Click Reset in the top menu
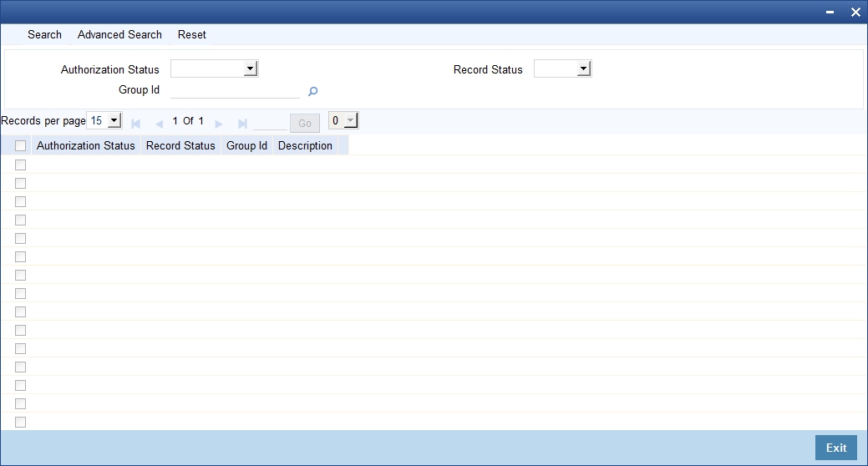868x466 pixels. (191, 34)
